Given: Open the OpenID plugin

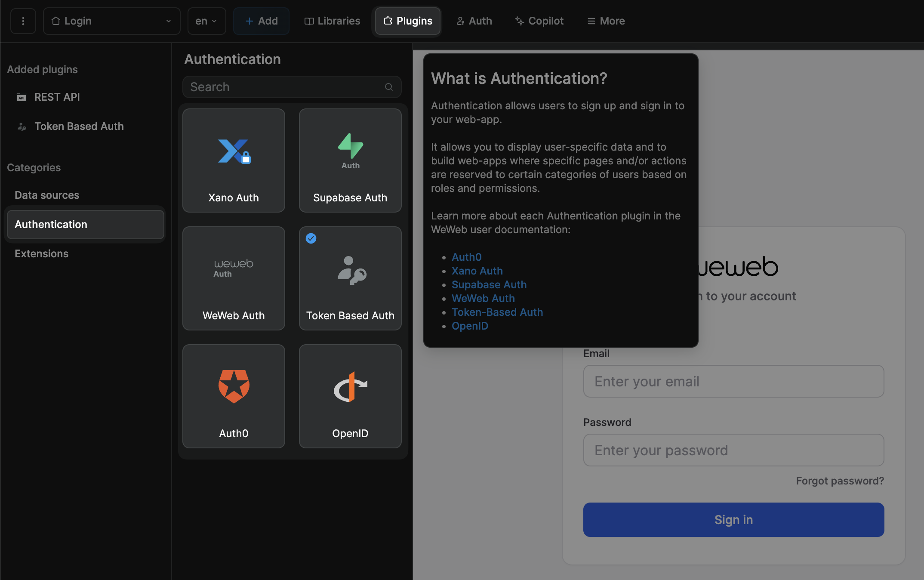Looking at the screenshot, I should pyautogui.click(x=350, y=396).
